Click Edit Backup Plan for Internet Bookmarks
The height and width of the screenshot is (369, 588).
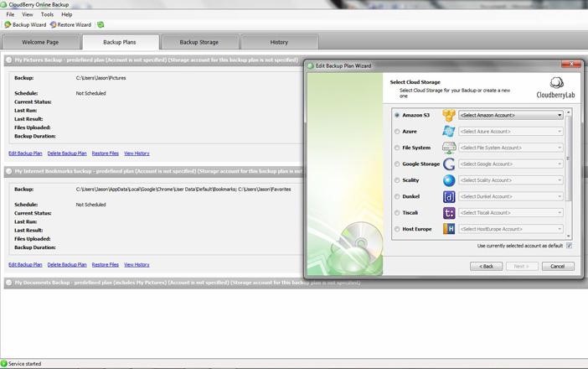(x=25, y=265)
